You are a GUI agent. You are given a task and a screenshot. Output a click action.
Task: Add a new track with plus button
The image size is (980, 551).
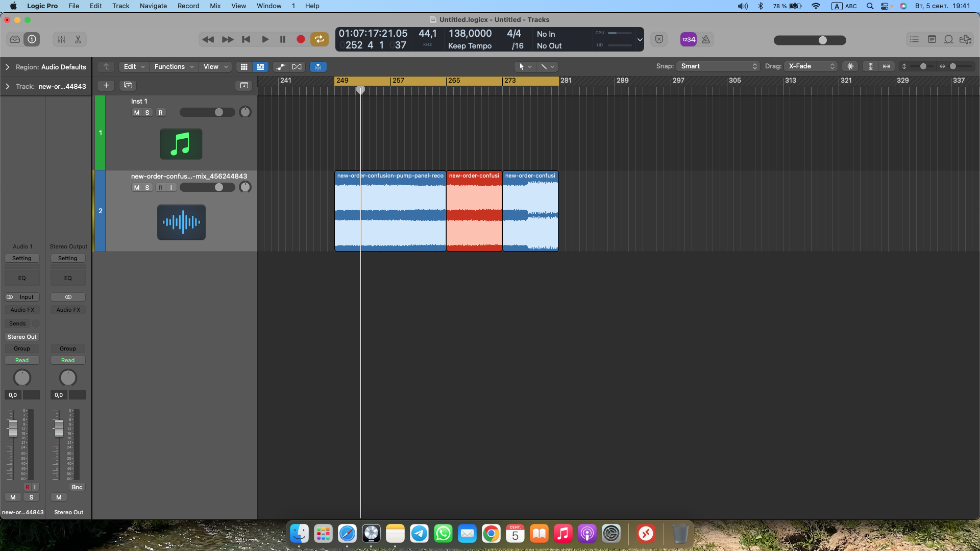coord(106,85)
